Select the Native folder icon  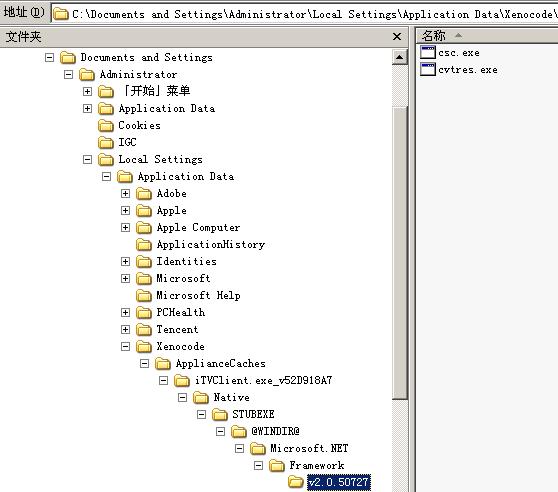tap(201, 398)
